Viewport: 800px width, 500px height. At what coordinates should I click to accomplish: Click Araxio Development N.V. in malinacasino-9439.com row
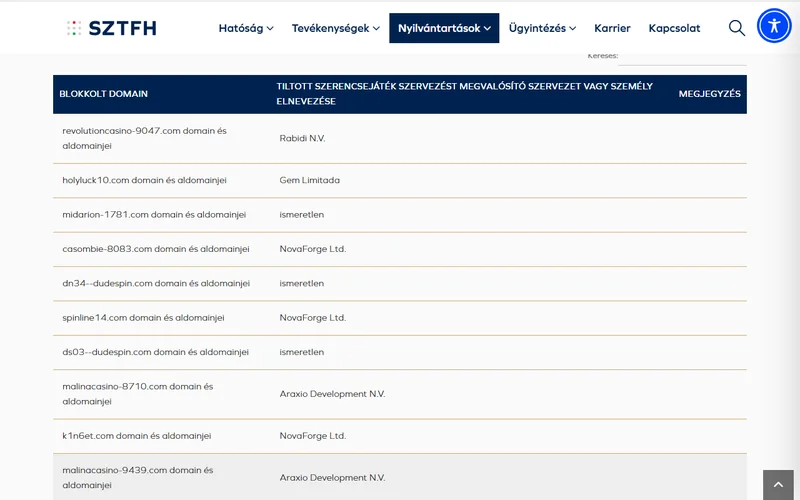332,478
